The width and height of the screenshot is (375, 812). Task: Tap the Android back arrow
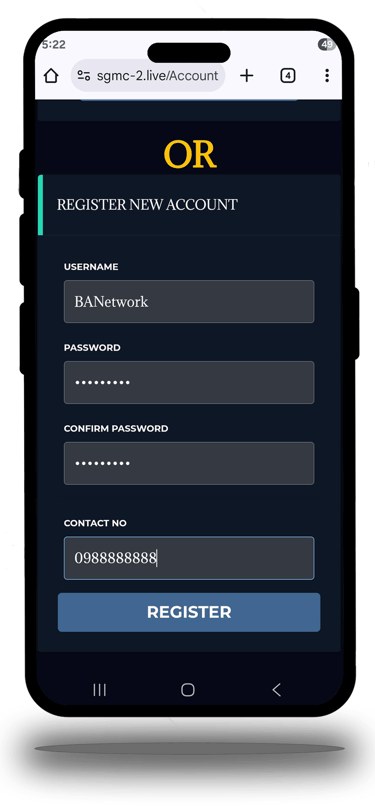277,689
